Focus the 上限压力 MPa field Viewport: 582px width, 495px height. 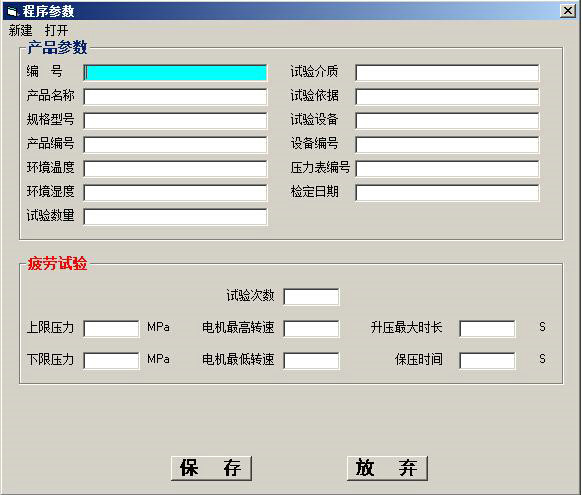[111, 329]
